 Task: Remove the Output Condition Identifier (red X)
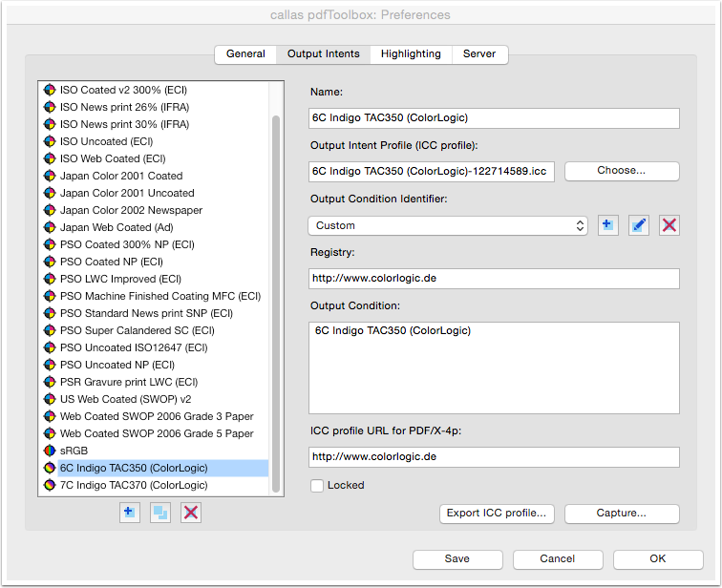point(669,225)
